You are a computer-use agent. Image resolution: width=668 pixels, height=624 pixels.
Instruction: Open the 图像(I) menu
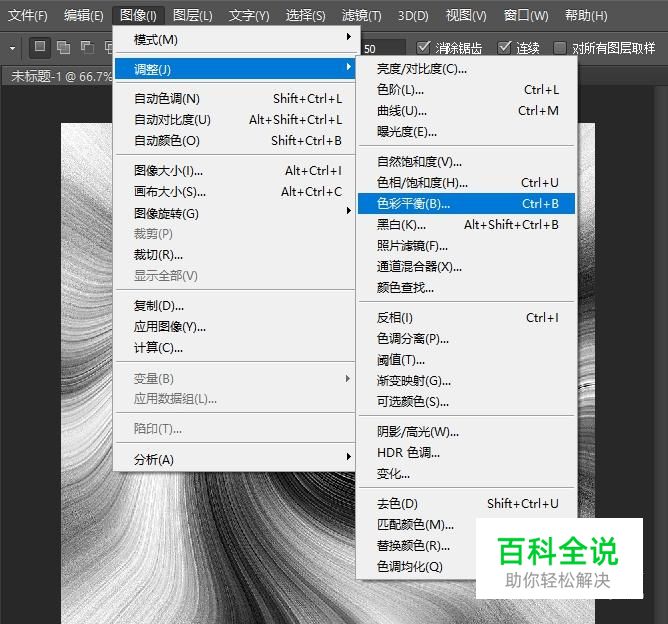click(138, 15)
